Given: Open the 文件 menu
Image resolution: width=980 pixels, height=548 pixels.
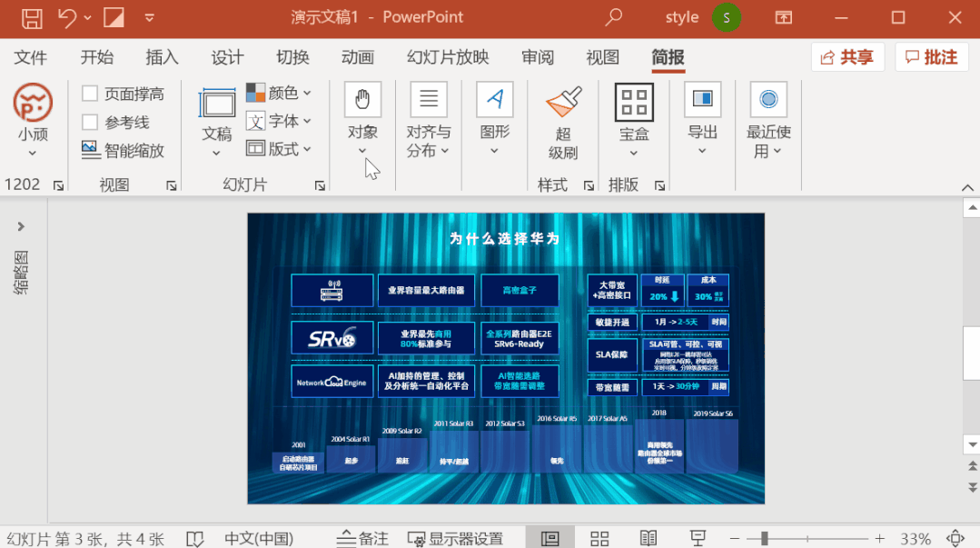Looking at the screenshot, I should (30, 57).
